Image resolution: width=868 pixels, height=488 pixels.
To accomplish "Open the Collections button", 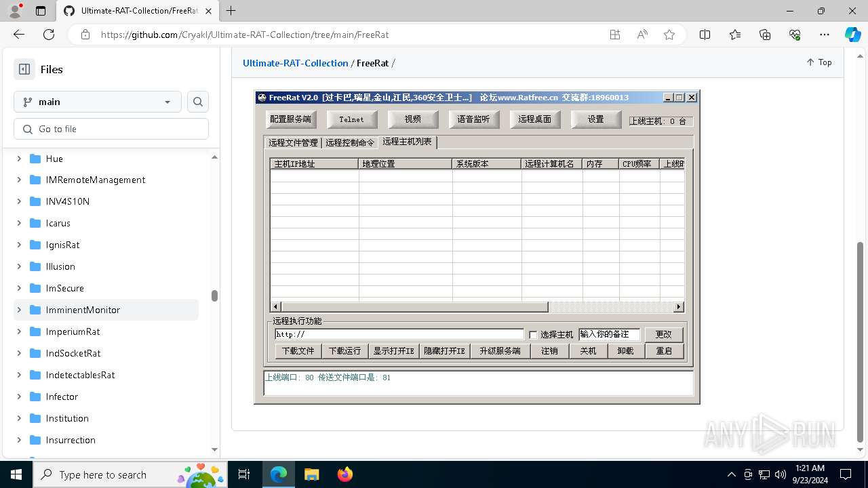I will pos(765,35).
